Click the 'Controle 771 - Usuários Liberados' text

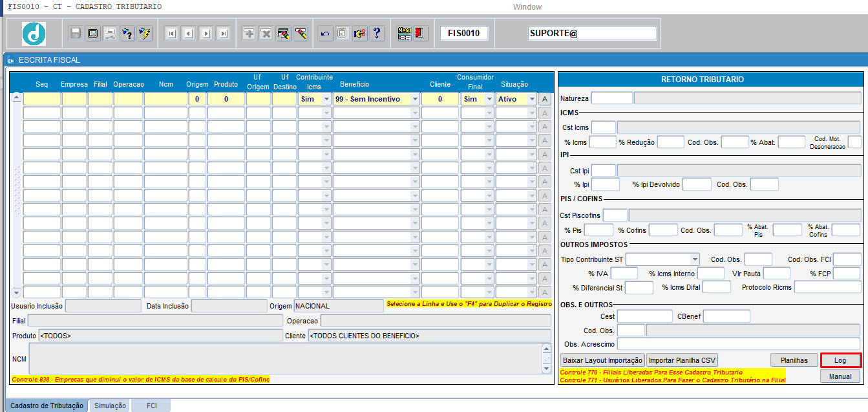coord(672,380)
